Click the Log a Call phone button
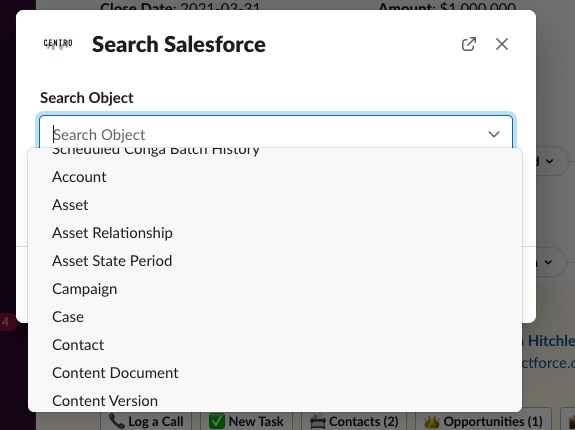Viewport: 575px width, 430px height. coord(147,422)
